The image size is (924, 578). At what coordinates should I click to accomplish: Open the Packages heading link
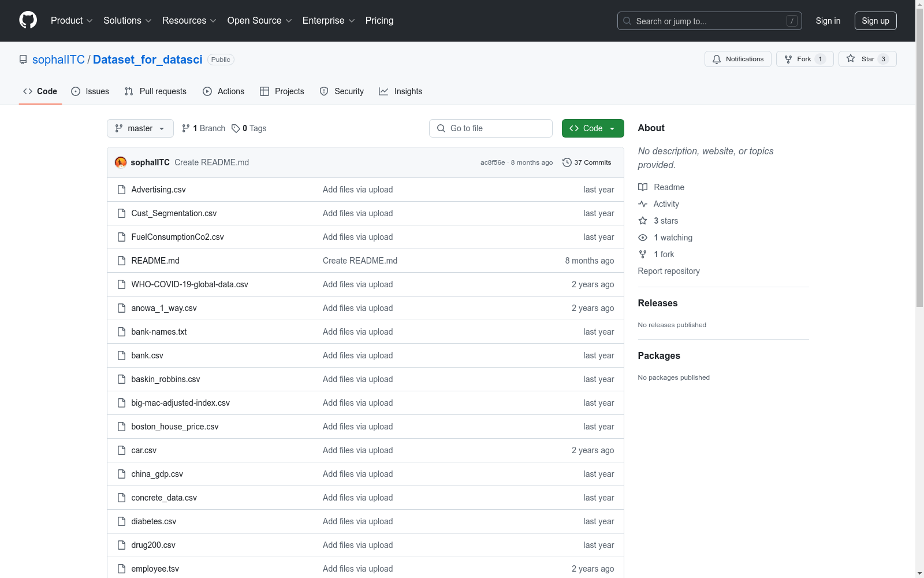tap(659, 355)
